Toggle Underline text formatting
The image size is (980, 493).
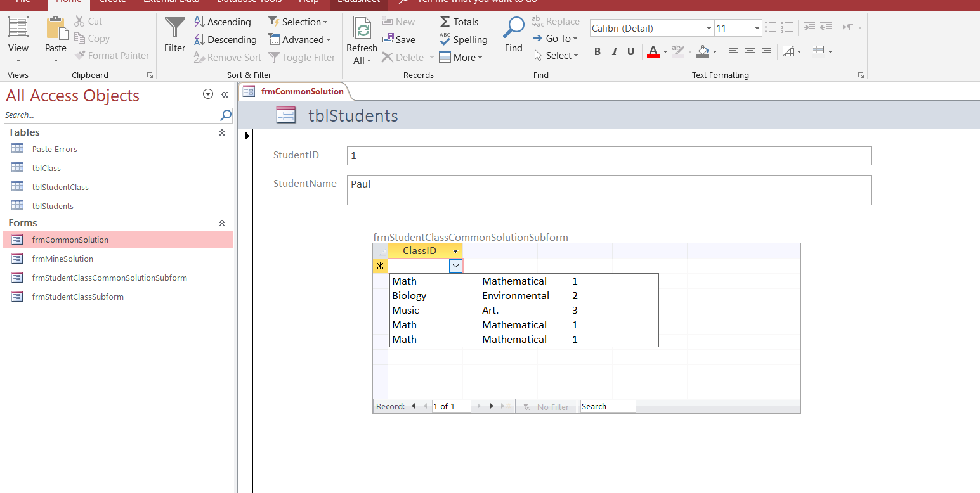point(630,52)
